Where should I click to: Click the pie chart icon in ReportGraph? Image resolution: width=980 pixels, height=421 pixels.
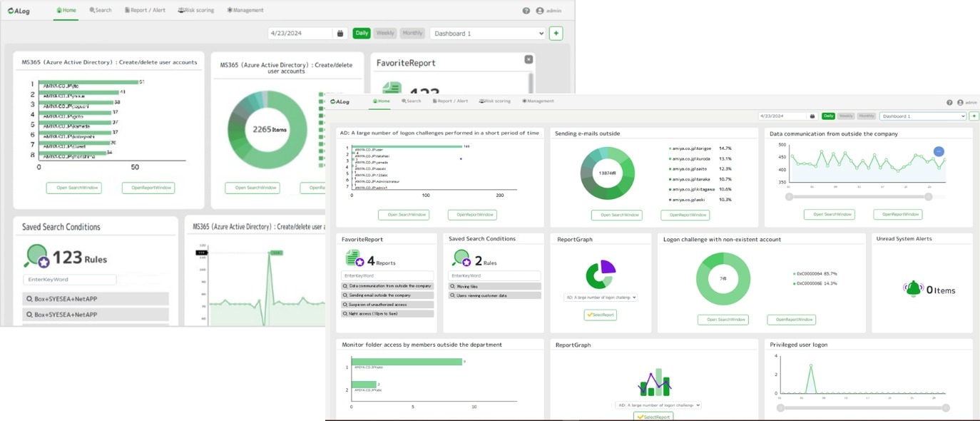click(600, 275)
